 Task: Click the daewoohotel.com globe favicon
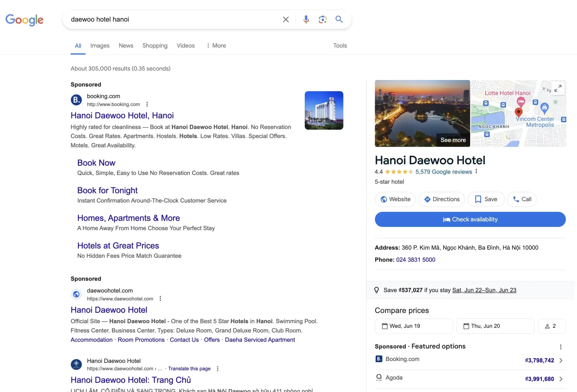click(x=76, y=294)
